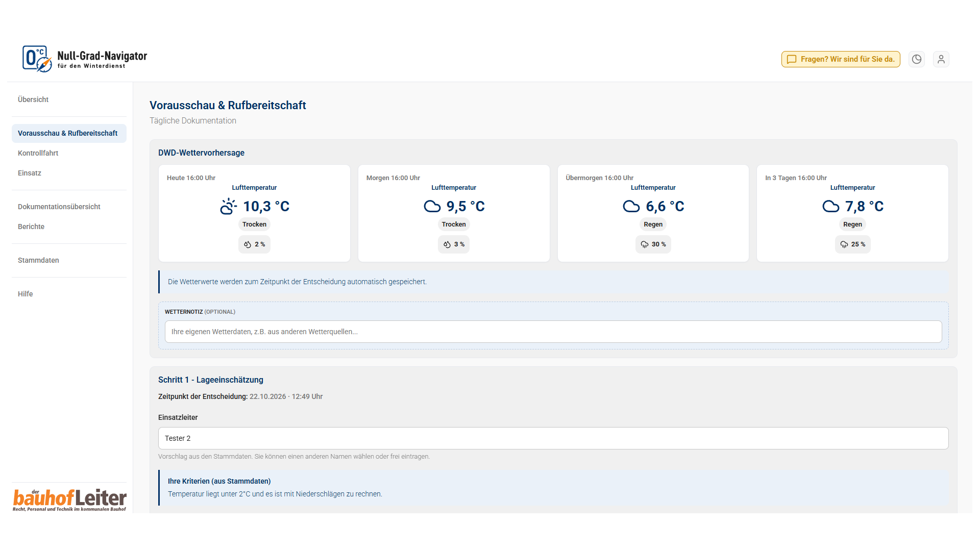Image resolution: width=980 pixels, height=551 pixels.
Task: Click the cloud icon next to 6,6 °C
Action: pos(631,206)
